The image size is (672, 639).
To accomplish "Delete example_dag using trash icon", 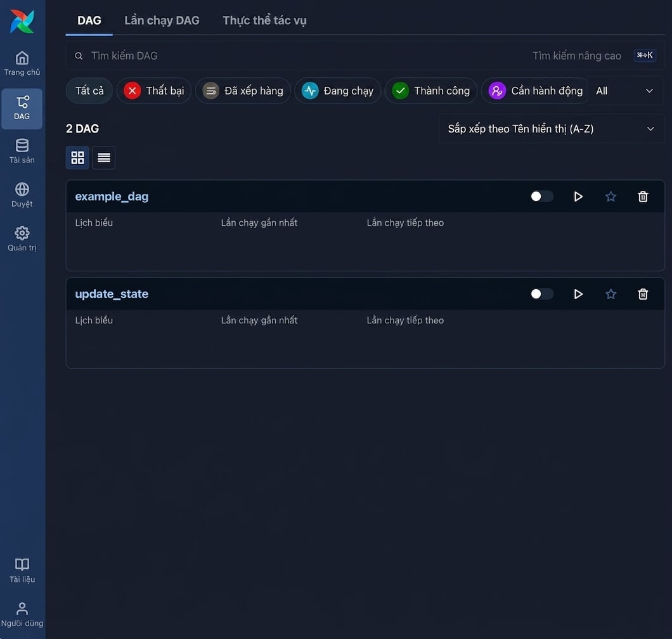I will [x=642, y=197].
